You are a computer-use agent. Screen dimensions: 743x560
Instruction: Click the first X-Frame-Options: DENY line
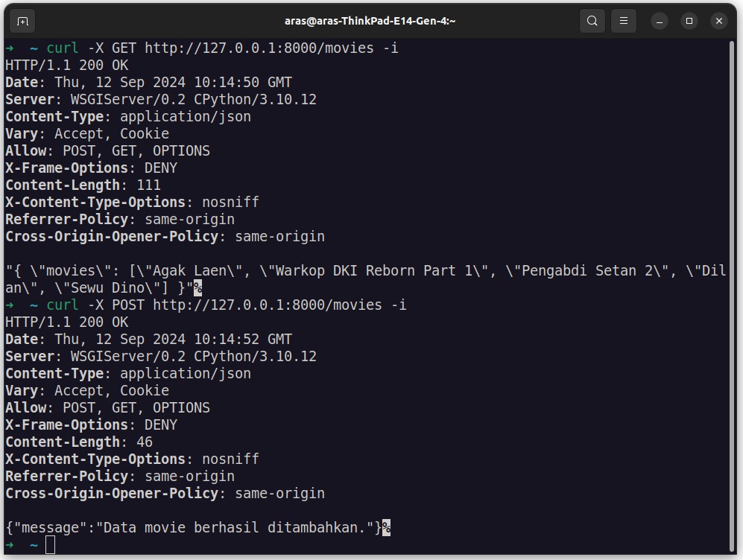(91, 168)
